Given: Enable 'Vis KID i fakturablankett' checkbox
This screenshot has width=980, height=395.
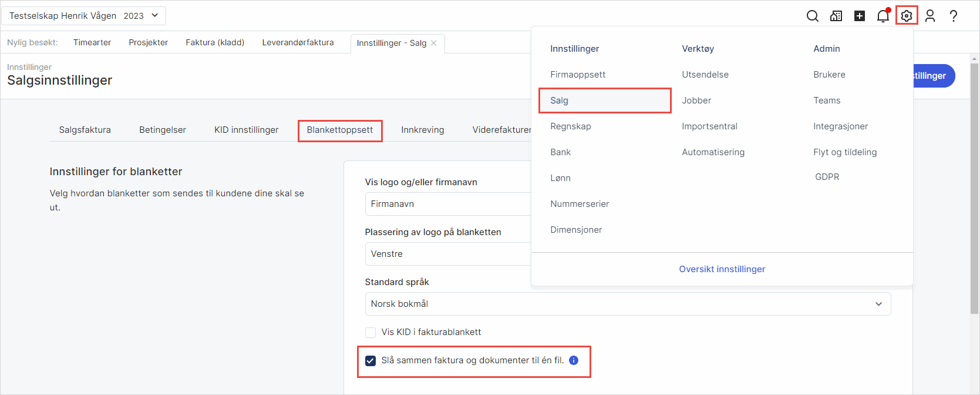Looking at the screenshot, I should pyautogui.click(x=371, y=333).
